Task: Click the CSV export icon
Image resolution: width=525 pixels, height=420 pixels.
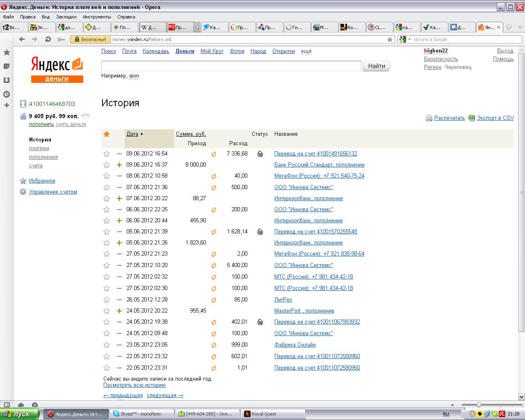Action: pyautogui.click(x=472, y=118)
